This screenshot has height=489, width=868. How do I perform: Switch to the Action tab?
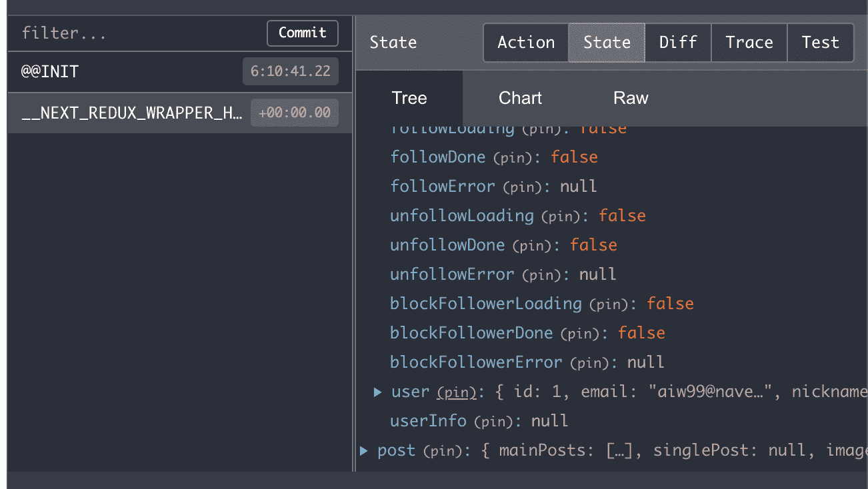click(x=526, y=43)
